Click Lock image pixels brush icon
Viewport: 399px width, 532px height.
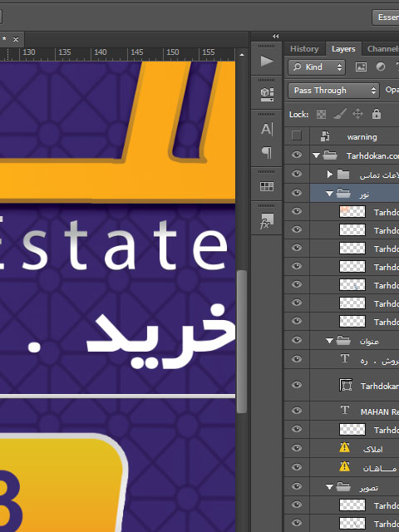[x=340, y=115]
